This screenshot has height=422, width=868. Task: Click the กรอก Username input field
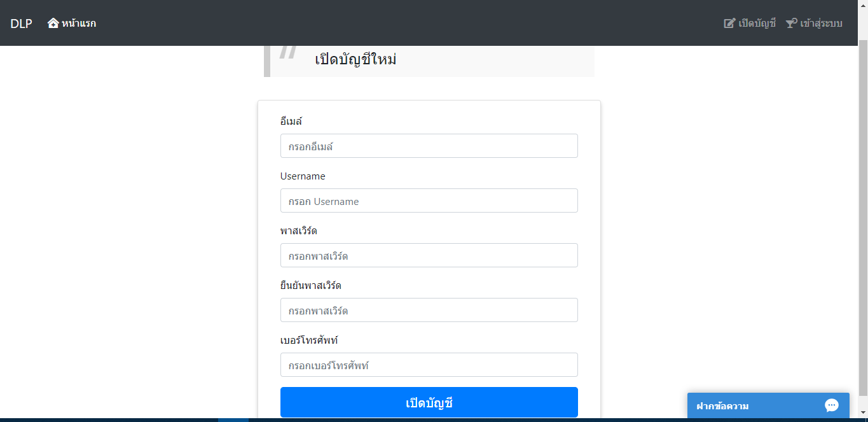point(429,200)
